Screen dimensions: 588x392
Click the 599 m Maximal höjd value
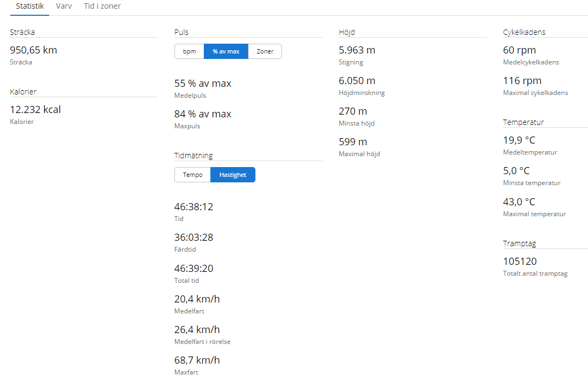click(353, 142)
